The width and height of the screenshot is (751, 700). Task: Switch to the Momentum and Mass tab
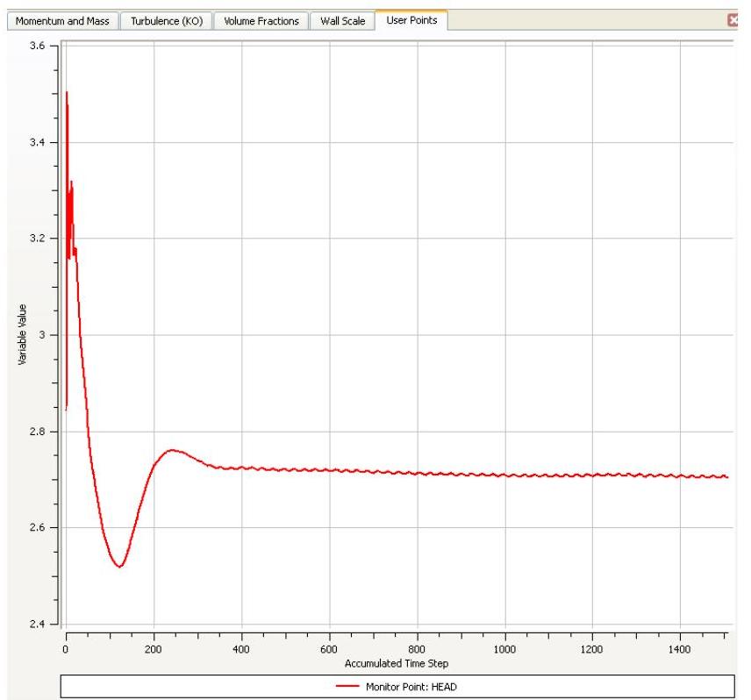tap(62, 21)
